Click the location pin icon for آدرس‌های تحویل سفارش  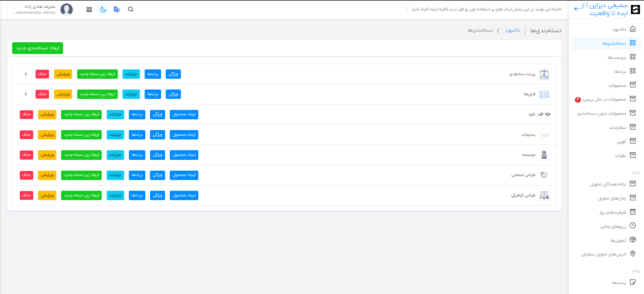(x=633, y=254)
